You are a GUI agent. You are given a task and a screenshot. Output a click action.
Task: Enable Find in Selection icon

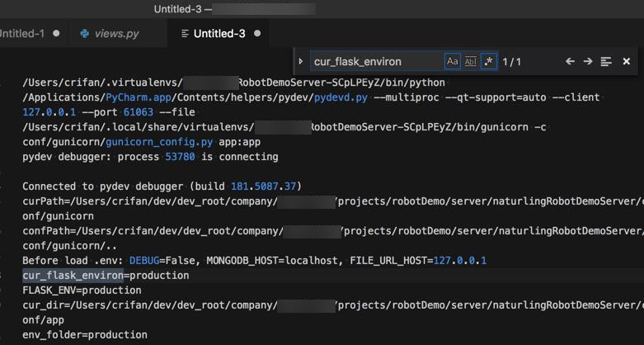coord(606,62)
